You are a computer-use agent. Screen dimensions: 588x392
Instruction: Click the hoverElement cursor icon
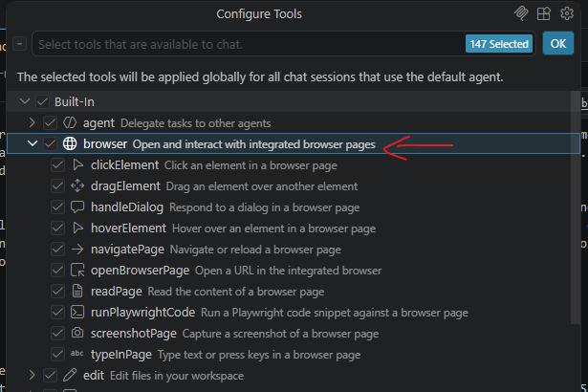[x=77, y=228]
